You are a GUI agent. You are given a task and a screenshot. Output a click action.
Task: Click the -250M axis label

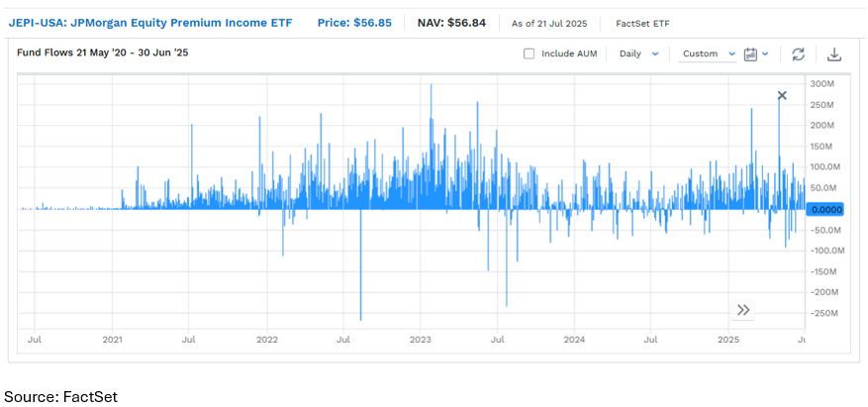tap(823, 313)
